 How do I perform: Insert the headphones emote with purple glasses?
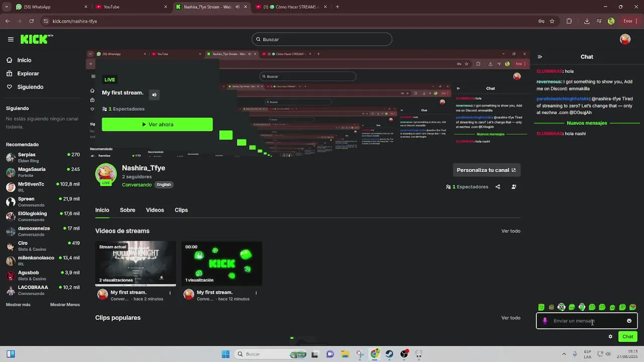[x=561, y=307]
